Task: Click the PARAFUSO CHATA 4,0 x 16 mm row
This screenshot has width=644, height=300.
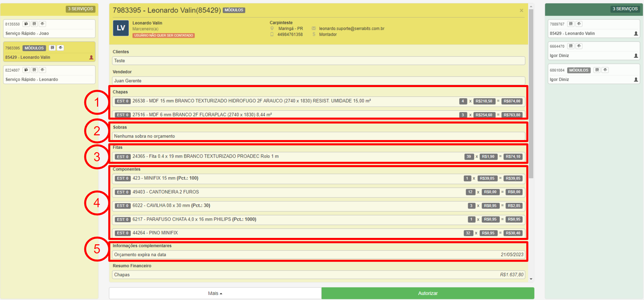Action: coord(318,219)
